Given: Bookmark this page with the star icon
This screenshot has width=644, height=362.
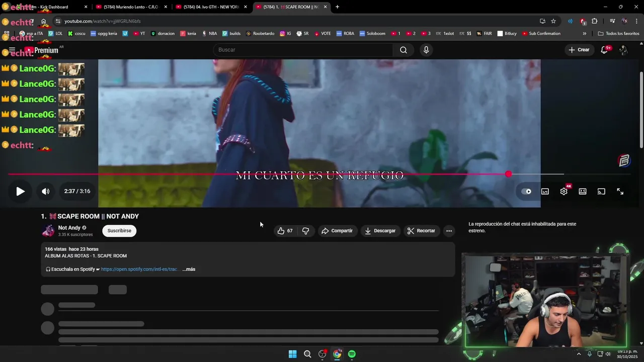Looking at the screenshot, I should (x=553, y=21).
